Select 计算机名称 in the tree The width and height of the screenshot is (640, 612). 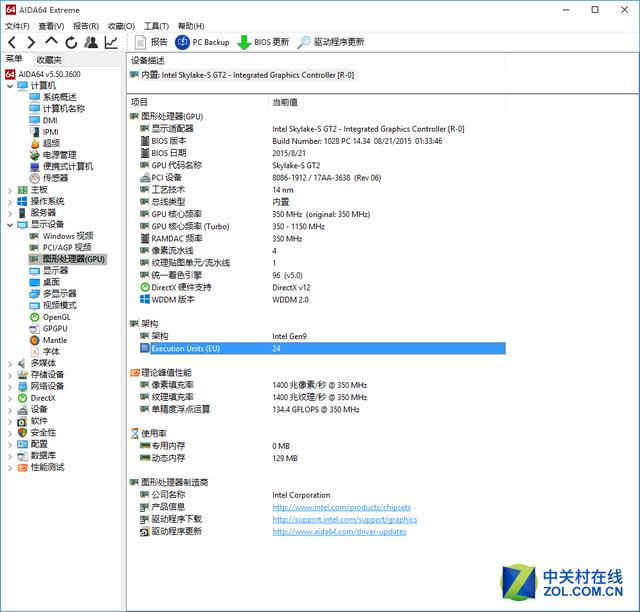point(57,109)
